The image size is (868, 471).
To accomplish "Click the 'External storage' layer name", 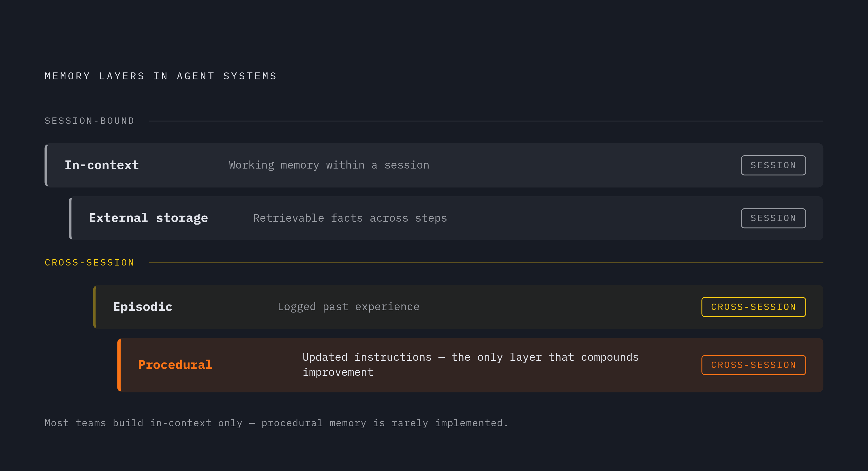I will pos(148,218).
